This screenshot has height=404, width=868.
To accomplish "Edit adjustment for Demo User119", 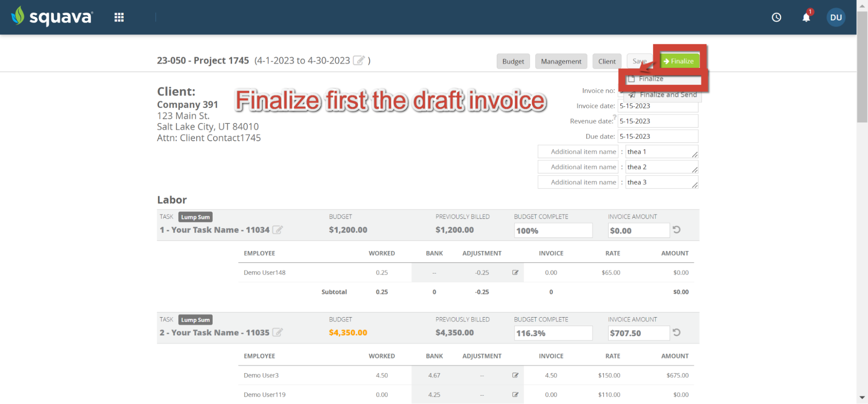I will coord(515,394).
